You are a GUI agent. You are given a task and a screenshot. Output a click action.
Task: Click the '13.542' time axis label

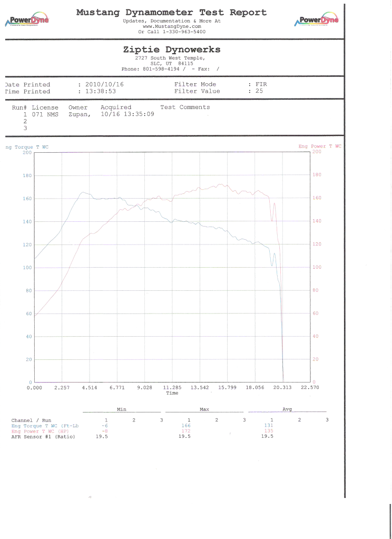pyautogui.click(x=200, y=387)
